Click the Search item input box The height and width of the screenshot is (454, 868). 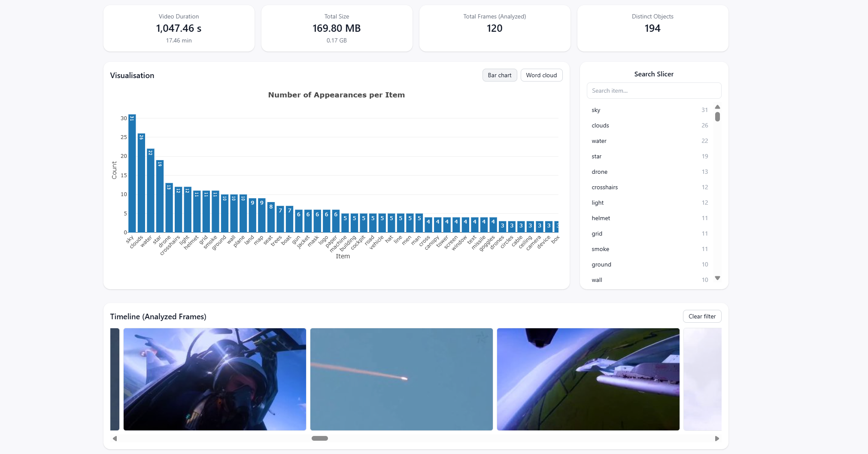[653, 91]
